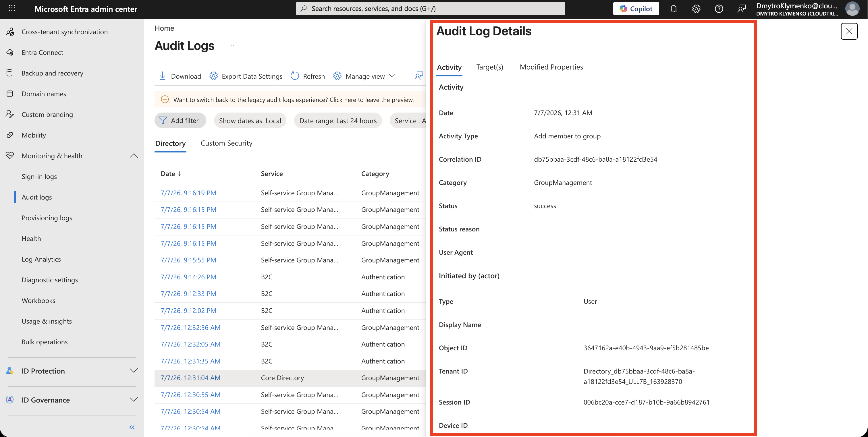
Task: Select the Activity tab in details
Action: coord(449,67)
